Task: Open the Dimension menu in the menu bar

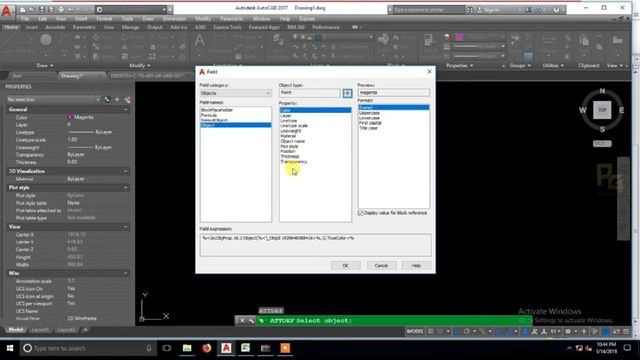Action: click(174, 19)
